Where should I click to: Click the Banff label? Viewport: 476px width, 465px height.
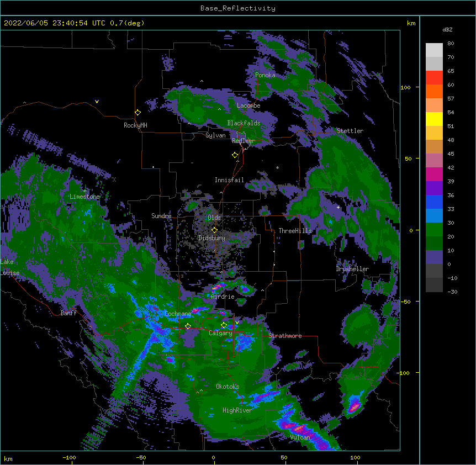click(x=68, y=313)
